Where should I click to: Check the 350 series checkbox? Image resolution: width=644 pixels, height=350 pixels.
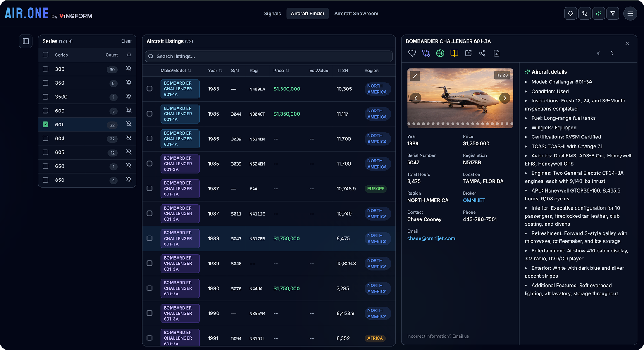tap(45, 83)
